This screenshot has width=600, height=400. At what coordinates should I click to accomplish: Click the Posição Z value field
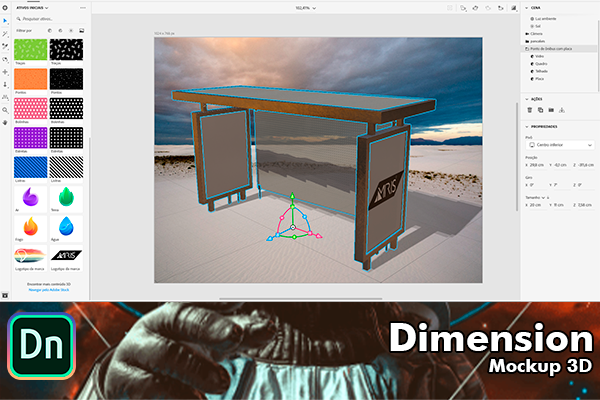(586, 165)
